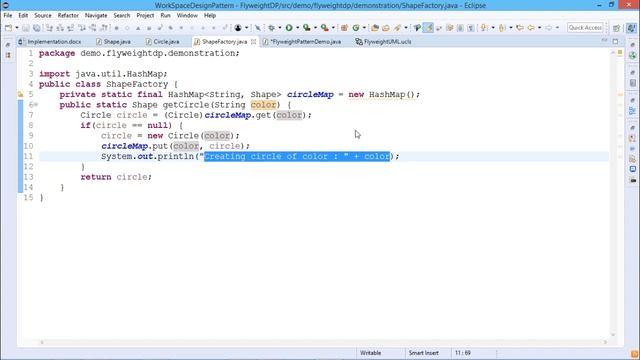Click the Last Edit Location icon
640x360 pixels.
tap(520, 28)
